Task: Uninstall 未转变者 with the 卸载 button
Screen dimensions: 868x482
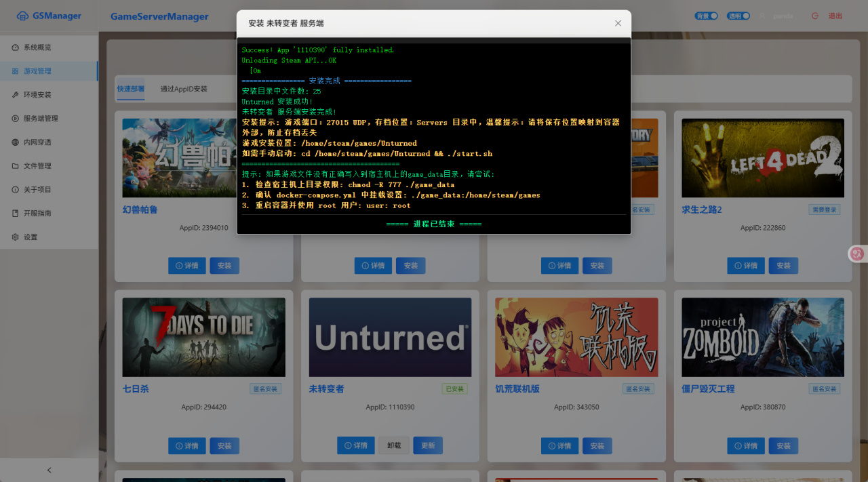Action: [x=394, y=445]
